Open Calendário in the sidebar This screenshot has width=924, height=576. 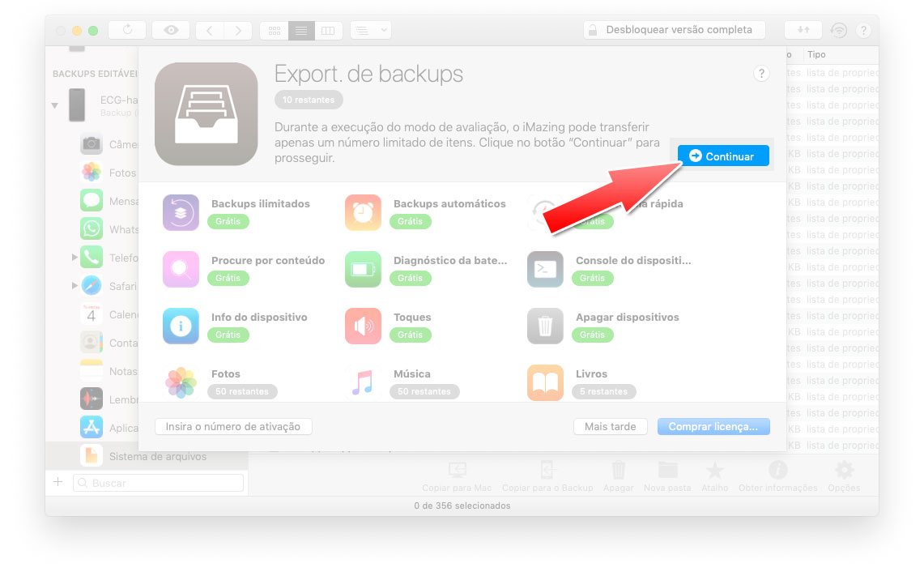pyautogui.click(x=109, y=314)
